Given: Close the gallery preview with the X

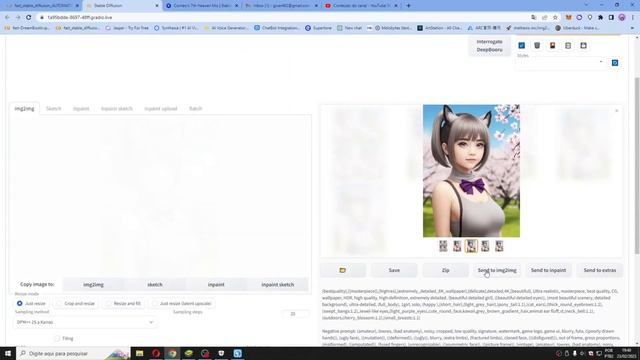Looking at the screenshot, I should click(x=616, y=111).
